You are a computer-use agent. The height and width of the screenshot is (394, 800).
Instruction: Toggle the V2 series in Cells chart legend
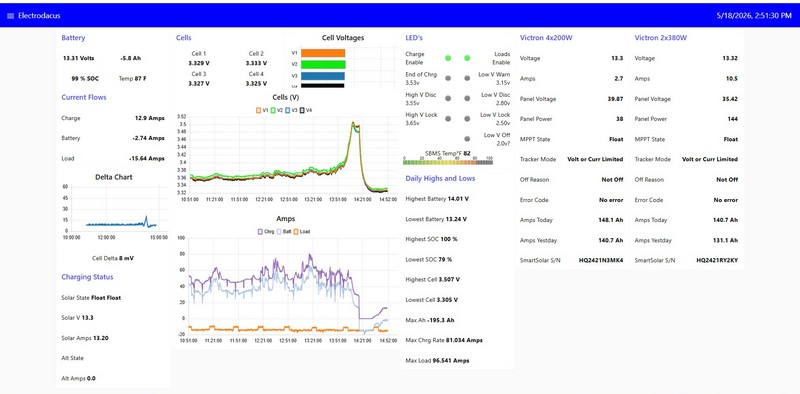[x=277, y=110]
